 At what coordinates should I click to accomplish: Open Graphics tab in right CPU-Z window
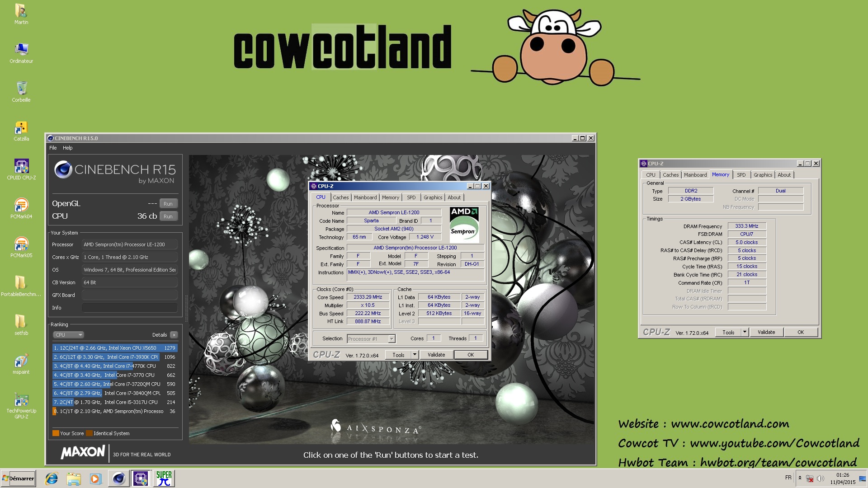[763, 175]
